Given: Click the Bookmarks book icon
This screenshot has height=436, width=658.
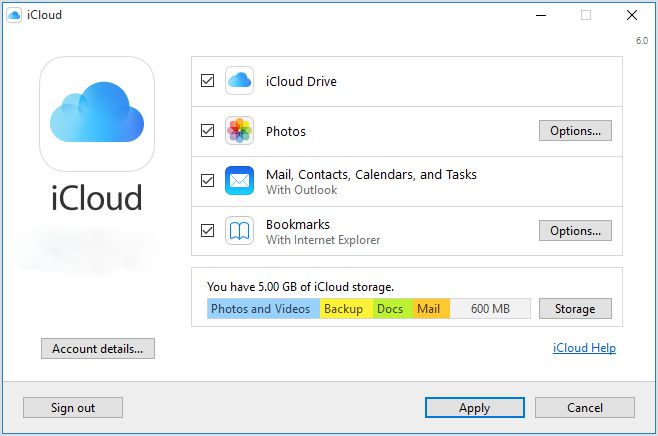Looking at the screenshot, I should point(239,231).
